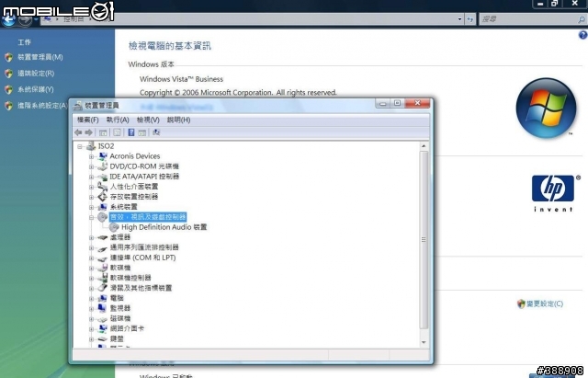Click the speaker icon of 音效, 視訊及遊戲控制器

103,217
